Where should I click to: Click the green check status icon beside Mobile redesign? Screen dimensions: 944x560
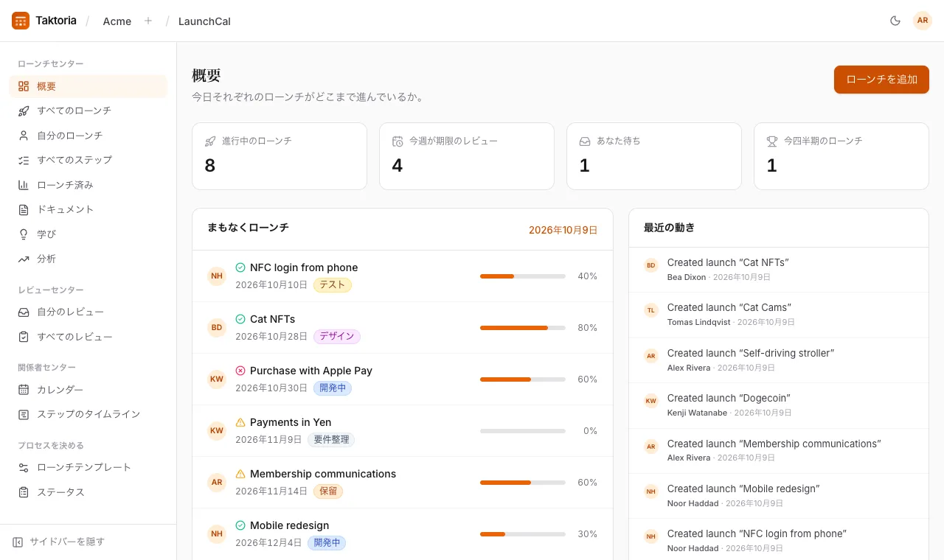[240, 525]
